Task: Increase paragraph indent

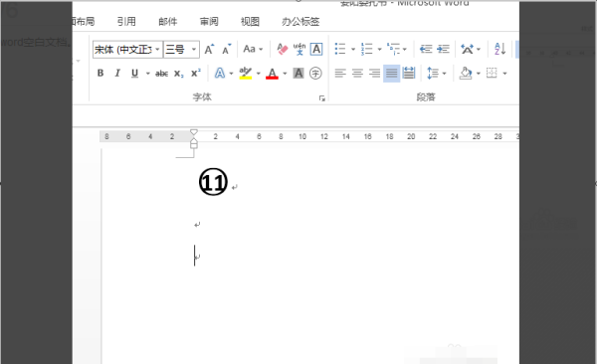Action: 443,49
